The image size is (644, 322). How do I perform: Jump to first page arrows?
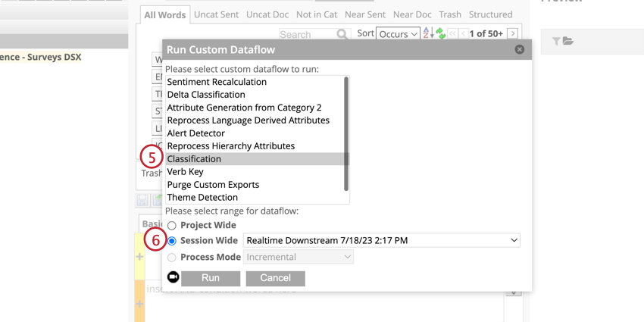click(452, 33)
